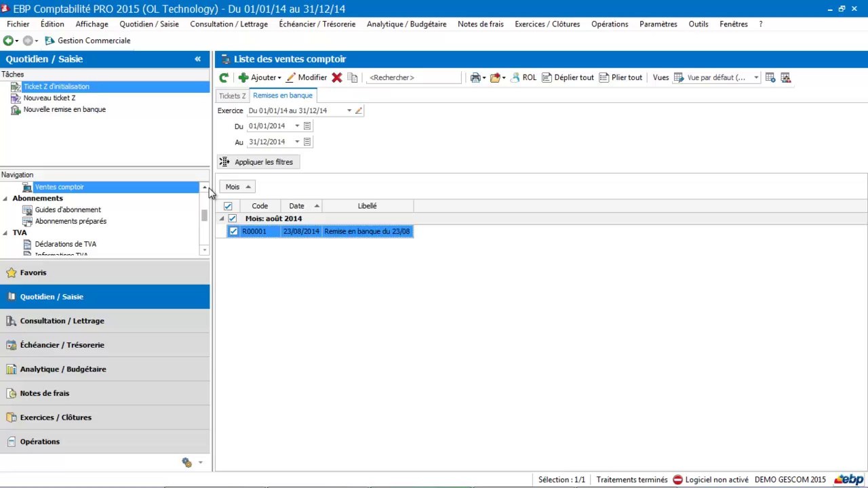Click the Échéancier / Trésorerie panel icon
This screenshot has width=868, height=488.
(x=11, y=345)
